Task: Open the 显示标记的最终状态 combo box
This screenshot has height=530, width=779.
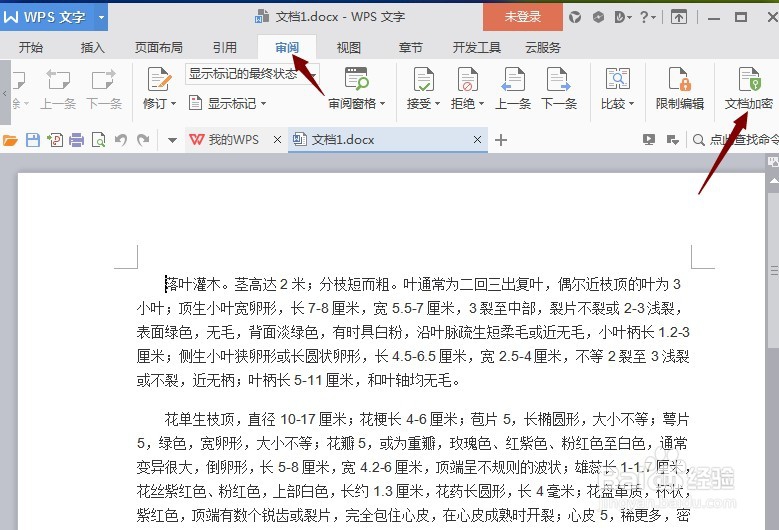Action: 252,74
